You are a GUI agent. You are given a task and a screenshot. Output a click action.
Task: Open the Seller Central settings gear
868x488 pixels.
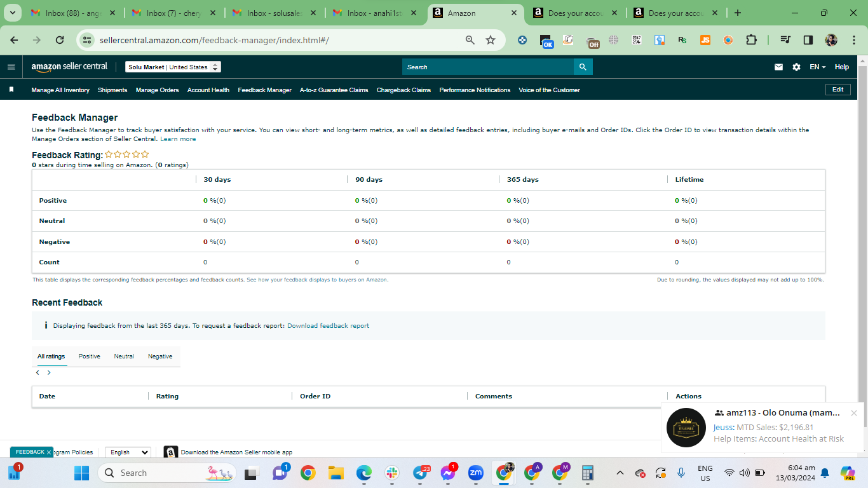[796, 67]
